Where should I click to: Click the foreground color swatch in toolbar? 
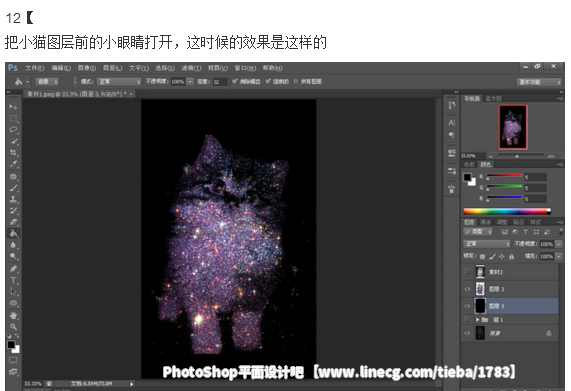pos(11,344)
